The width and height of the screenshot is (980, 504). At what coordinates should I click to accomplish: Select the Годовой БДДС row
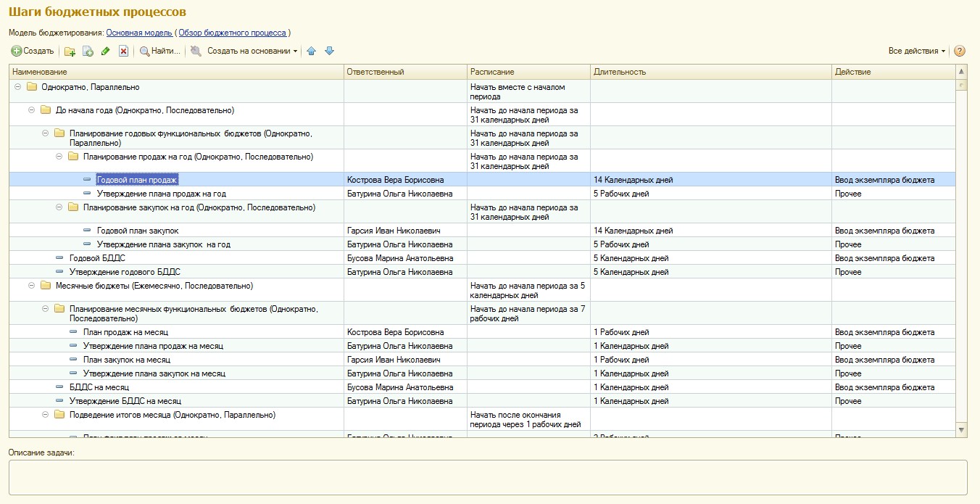pos(91,258)
